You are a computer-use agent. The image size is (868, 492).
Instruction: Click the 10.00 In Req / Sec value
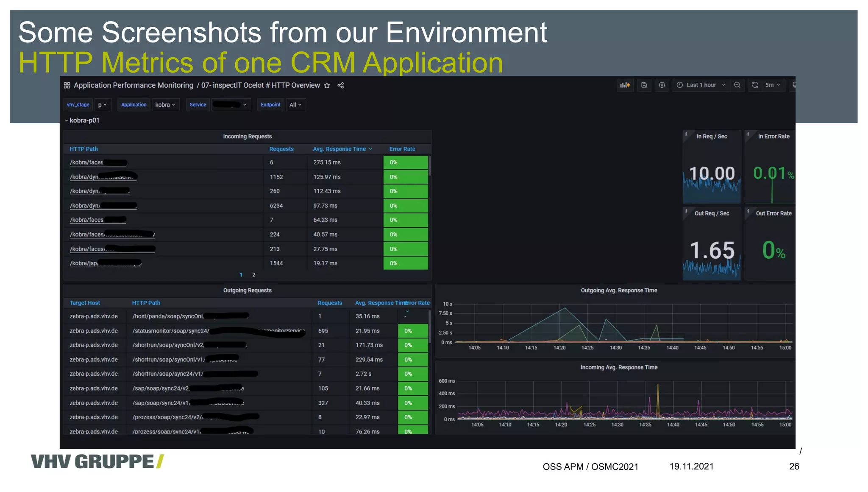pyautogui.click(x=712, y=173)
